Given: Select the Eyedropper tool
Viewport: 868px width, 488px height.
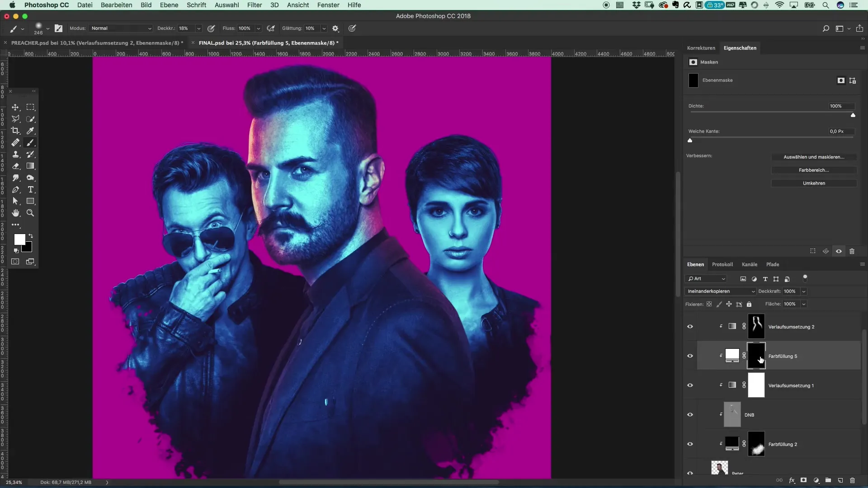Looking at the screenshot, I should click(x=30, y=131).
